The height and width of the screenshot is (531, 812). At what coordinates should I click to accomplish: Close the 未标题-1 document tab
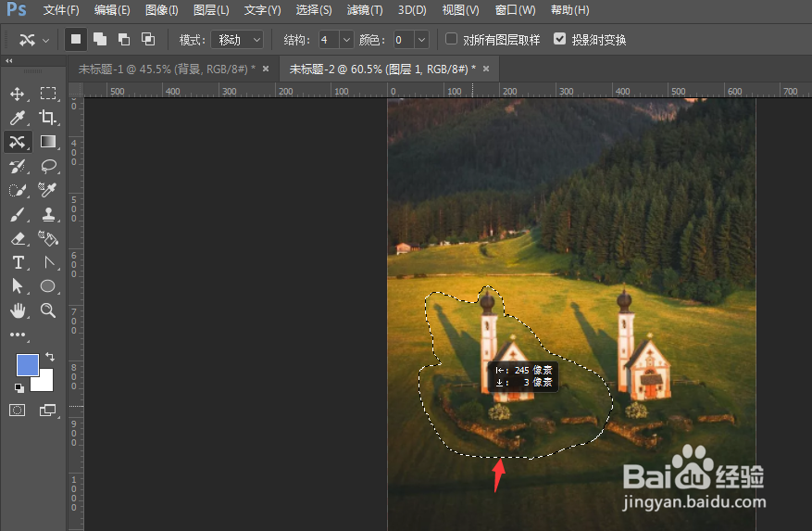266,69
